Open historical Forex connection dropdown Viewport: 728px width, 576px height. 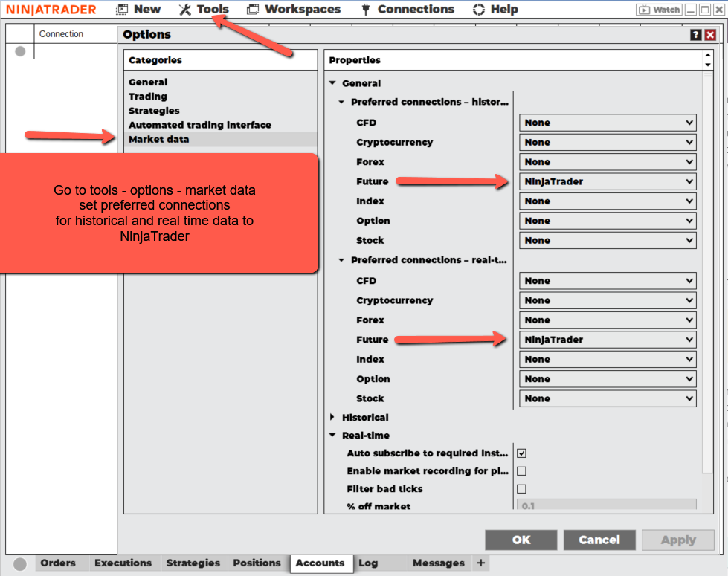pyautogui.click(x=608, y=162)
